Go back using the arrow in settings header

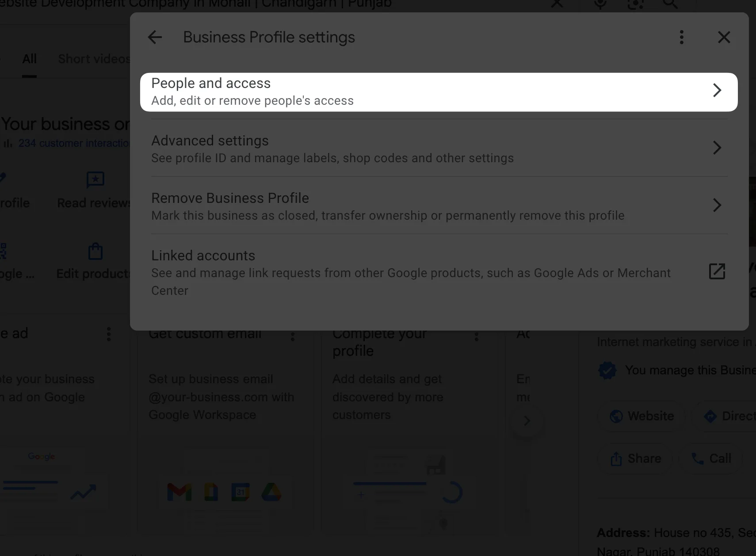pyautogui.click(x=155, y=37)
